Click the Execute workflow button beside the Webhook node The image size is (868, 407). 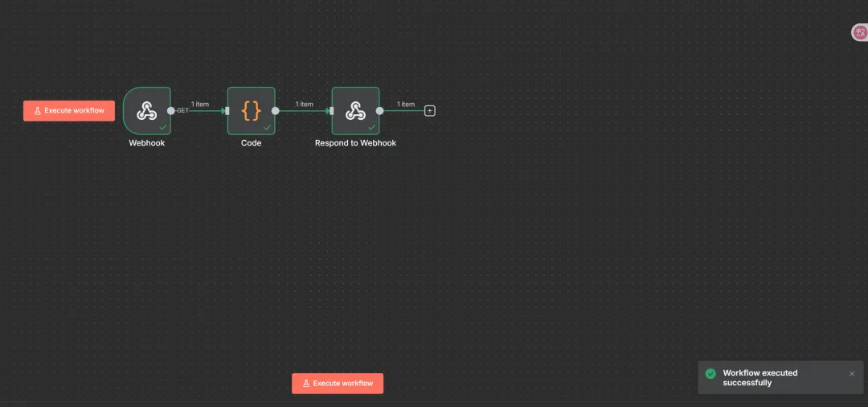(x=69, y=111)
